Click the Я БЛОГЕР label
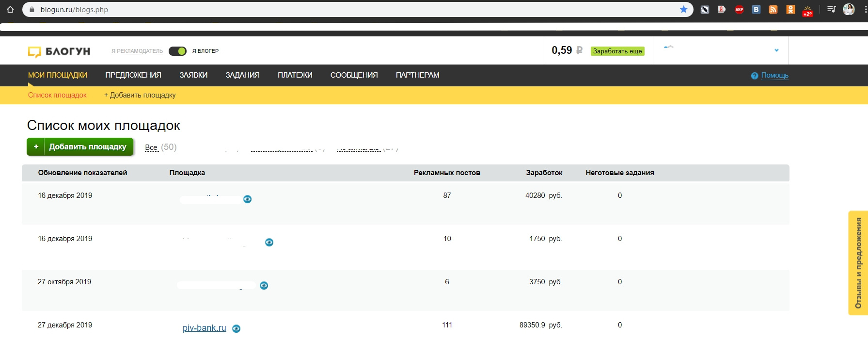Viewport: 868px width, 358px height. click(x=205, y=51)
